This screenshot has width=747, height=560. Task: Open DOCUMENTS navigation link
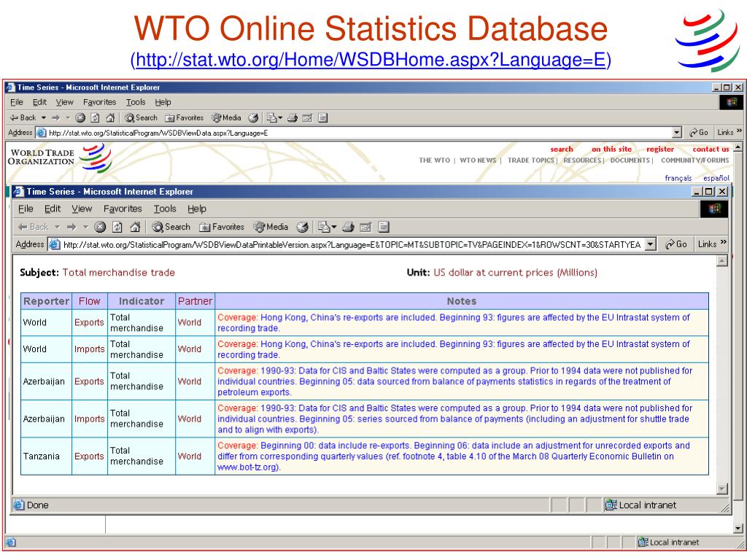coord(630,160)
